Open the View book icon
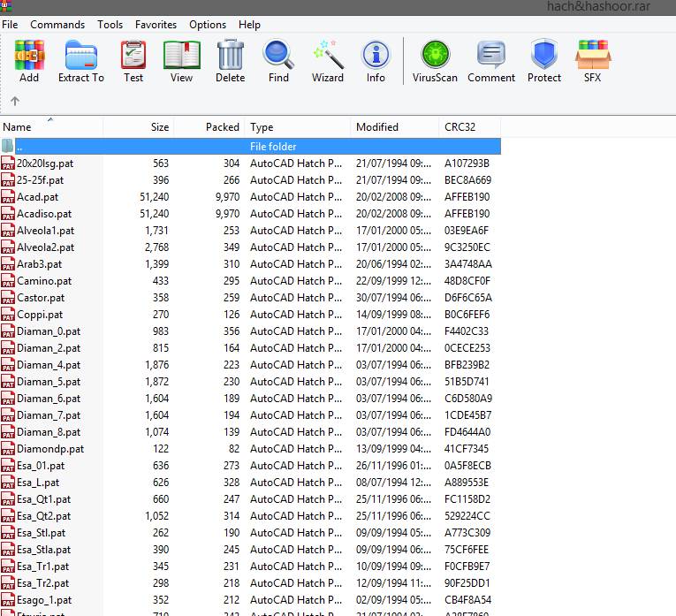The width and height of the screenshot is (676, 616). click(x=181, y=55)
